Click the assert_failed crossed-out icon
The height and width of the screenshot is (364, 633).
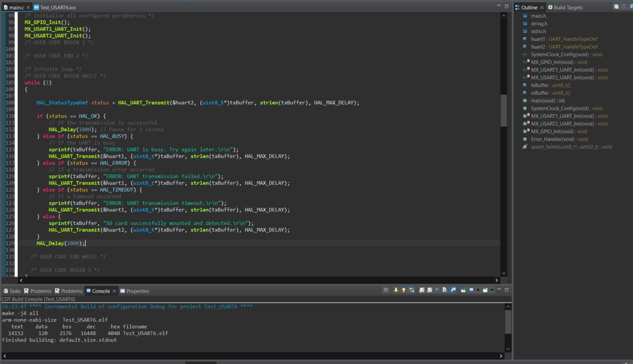[525, 147]
